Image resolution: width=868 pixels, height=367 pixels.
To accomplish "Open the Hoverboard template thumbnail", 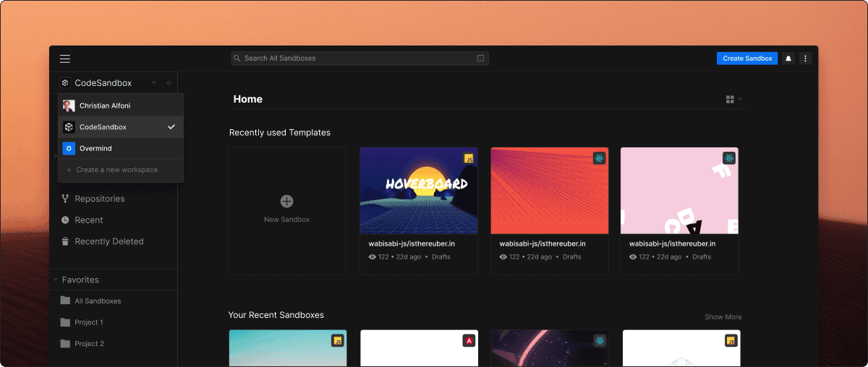I will (419, 190).
